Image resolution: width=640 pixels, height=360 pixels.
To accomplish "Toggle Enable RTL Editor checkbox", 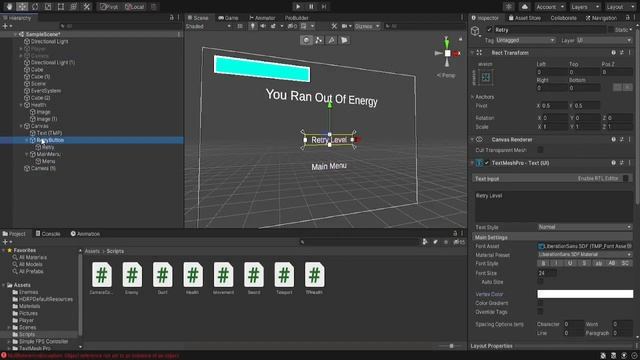I will (625, 178).
